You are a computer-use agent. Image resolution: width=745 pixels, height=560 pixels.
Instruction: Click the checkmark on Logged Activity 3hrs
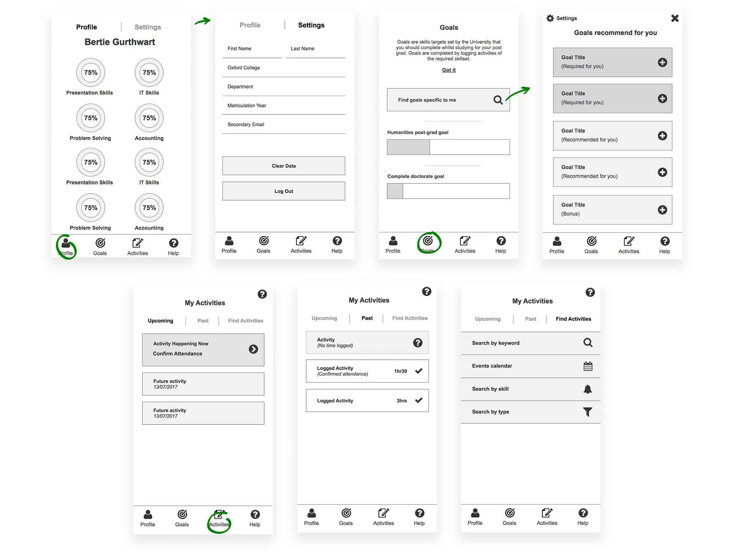(418, 401)
